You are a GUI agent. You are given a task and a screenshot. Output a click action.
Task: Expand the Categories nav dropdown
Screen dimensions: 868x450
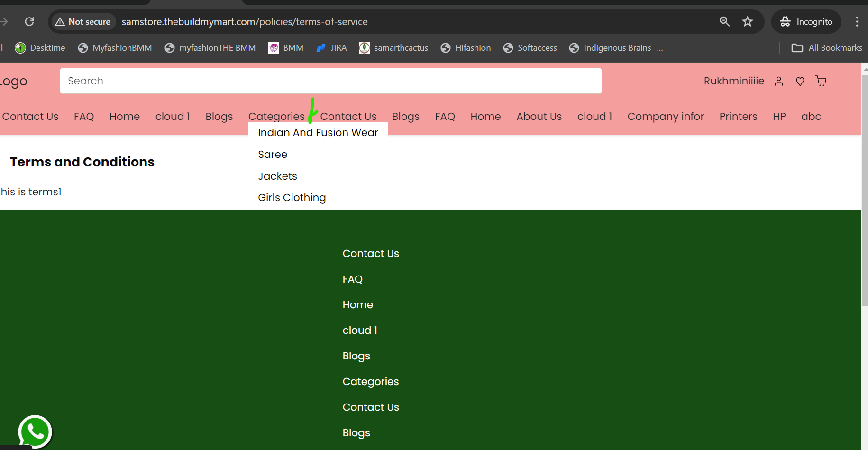[276, 117]
